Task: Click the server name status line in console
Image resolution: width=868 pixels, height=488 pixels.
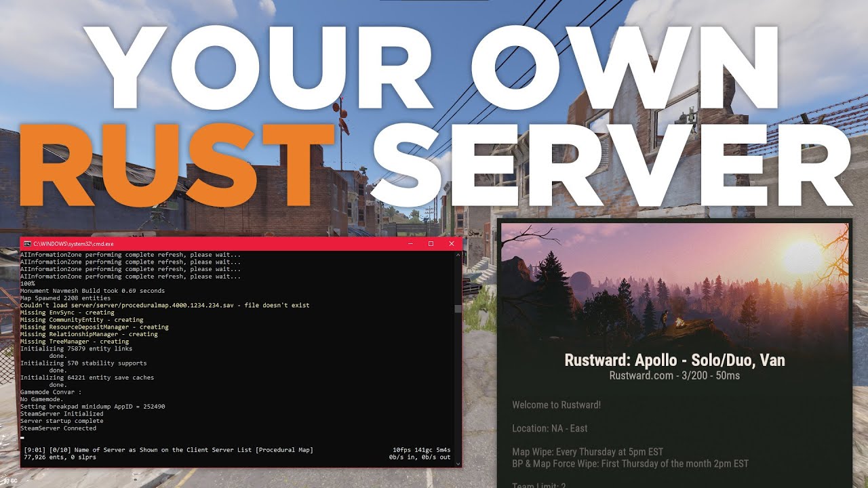Action: 168,450
